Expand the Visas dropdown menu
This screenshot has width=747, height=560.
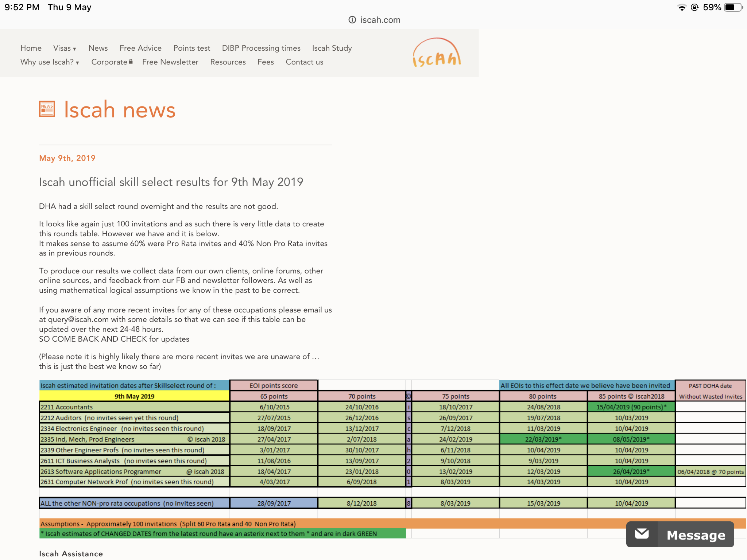click(65, 48)
